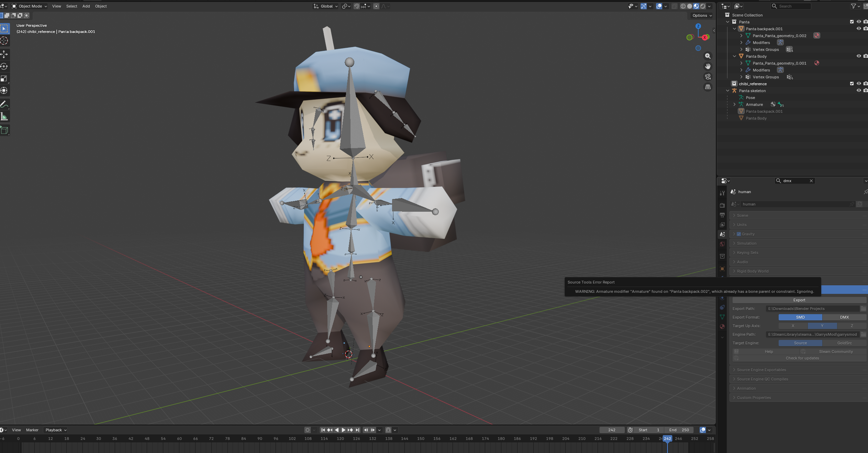Viewport: 868px width, 453px height.
Task: Select the Rotate tool
Action: 4,66
